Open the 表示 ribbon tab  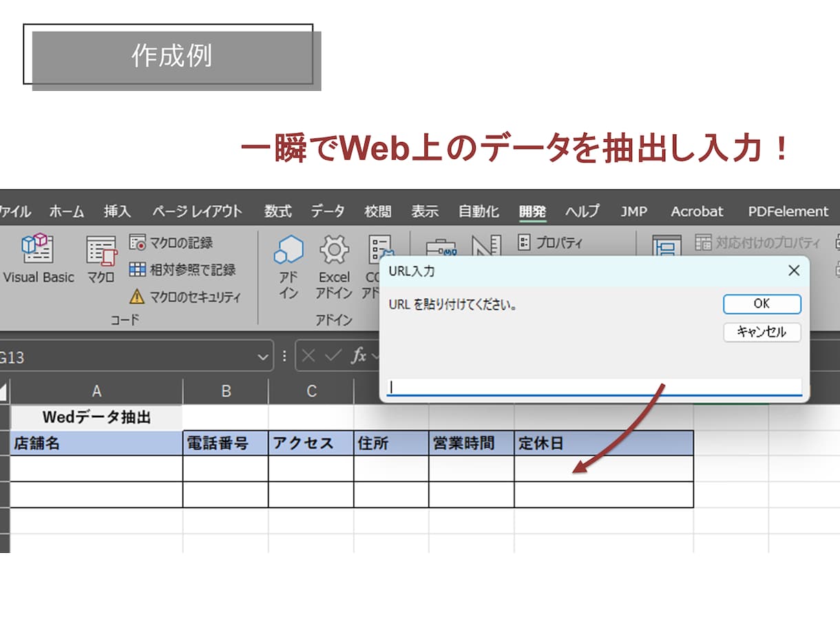[425, 211]
